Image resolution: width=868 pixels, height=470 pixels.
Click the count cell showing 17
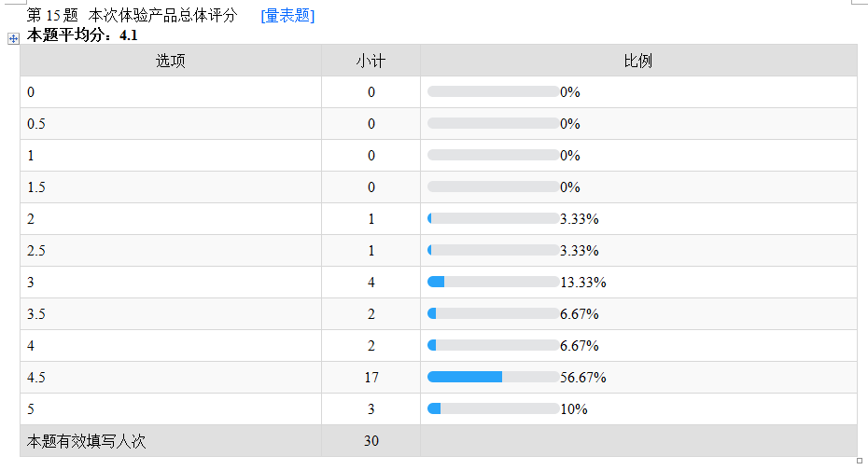(x=371, y=377)
